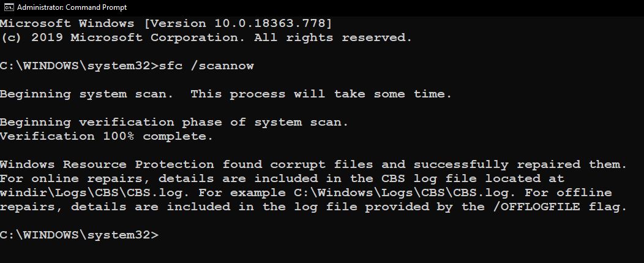
Task: Click the prompt path before sfc command
Action: pos(78,66)
